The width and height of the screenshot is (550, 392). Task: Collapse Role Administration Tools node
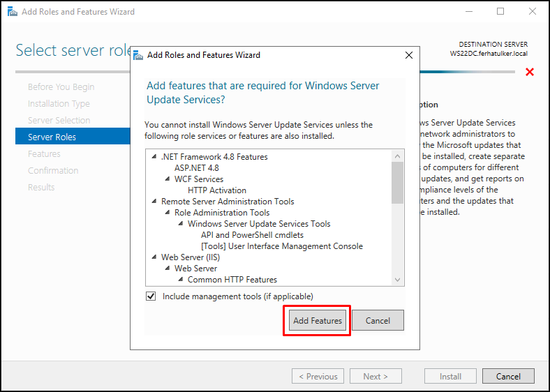coord(168,213)
